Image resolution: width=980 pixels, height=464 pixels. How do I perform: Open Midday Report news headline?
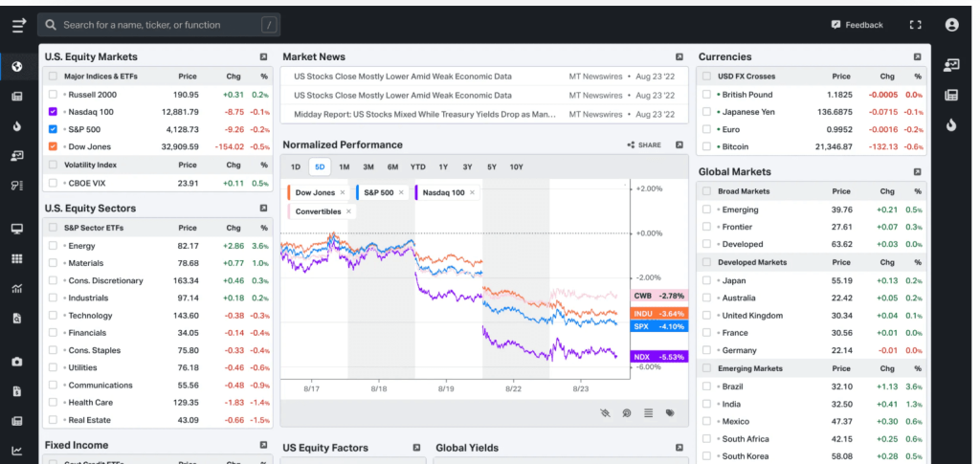(425, 114)
